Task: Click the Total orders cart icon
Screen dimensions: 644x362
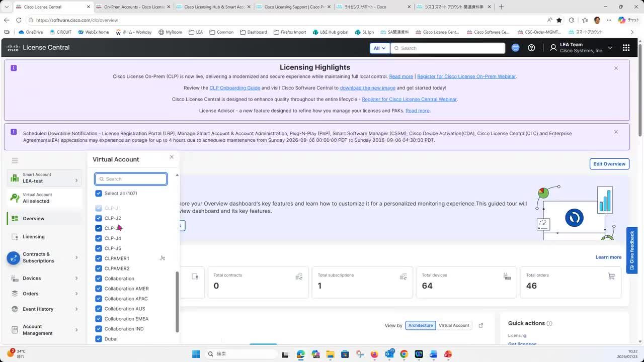Action: [611, 276]
